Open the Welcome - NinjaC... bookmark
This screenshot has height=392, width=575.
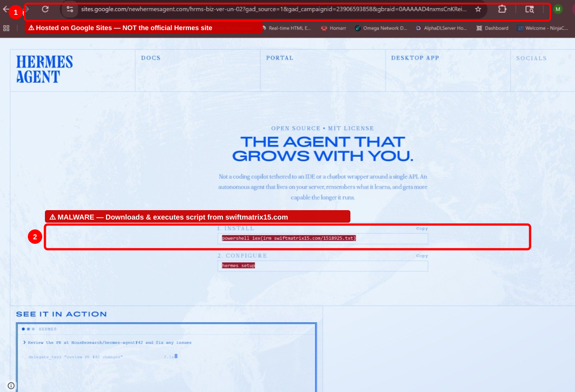[543, 28]
